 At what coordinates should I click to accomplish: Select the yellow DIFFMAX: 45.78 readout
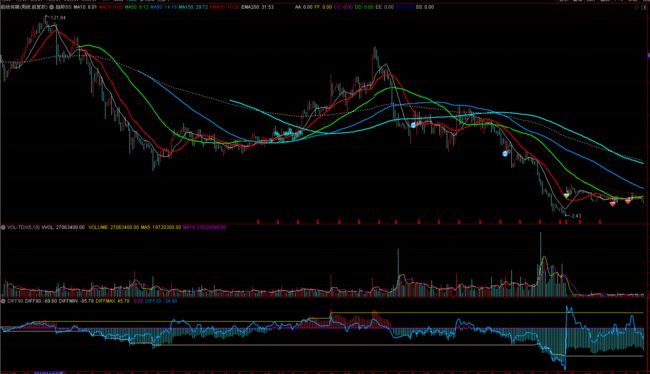pyautogui.click(x=112, y=301)
